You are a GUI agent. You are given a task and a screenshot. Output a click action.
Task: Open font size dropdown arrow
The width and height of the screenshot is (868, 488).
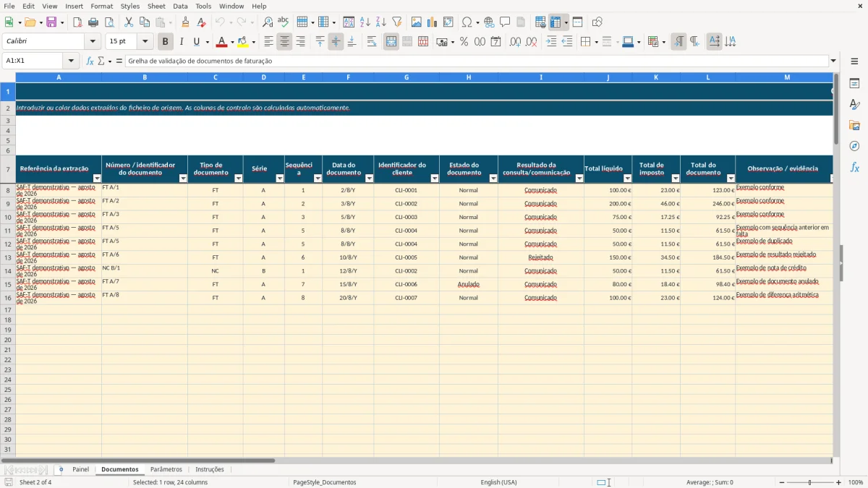(x=145, y=42)
